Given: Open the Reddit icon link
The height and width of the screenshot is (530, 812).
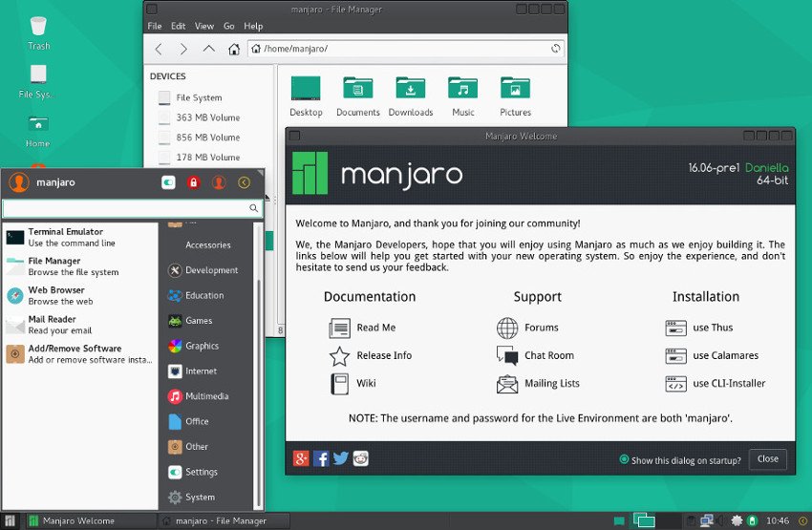Looking at the screenshot, I should pos(360,458).
